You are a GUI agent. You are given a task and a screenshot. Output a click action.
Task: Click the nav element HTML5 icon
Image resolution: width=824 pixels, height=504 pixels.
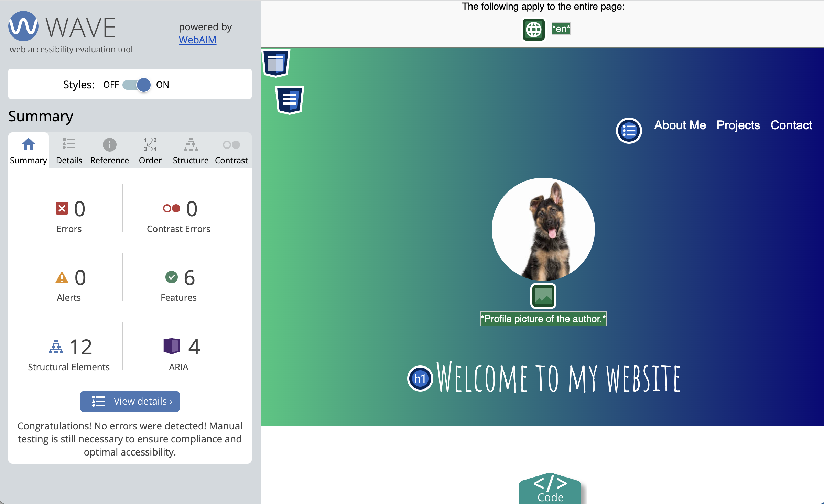click(289, 100)
